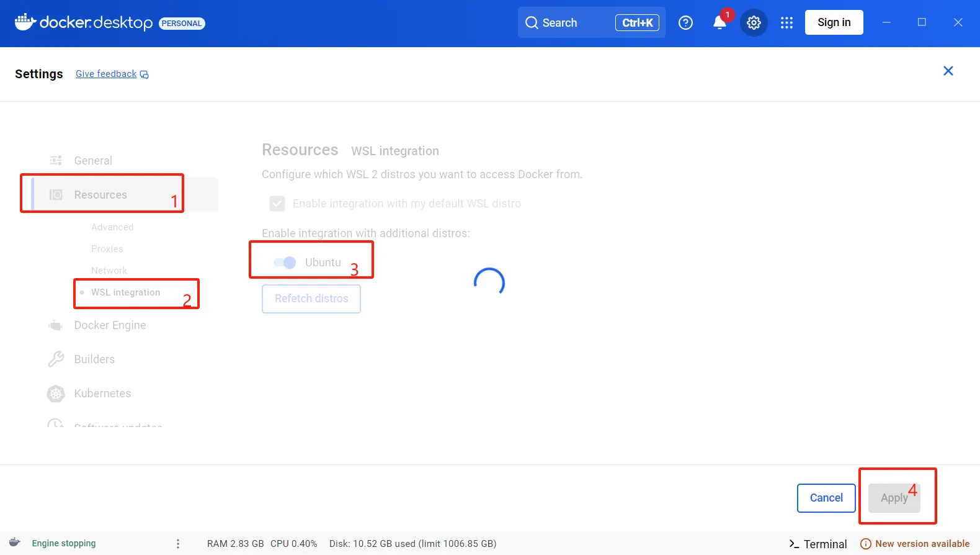Click the Refetch distros button
The image size is (980, 555).
pos(311,299)
